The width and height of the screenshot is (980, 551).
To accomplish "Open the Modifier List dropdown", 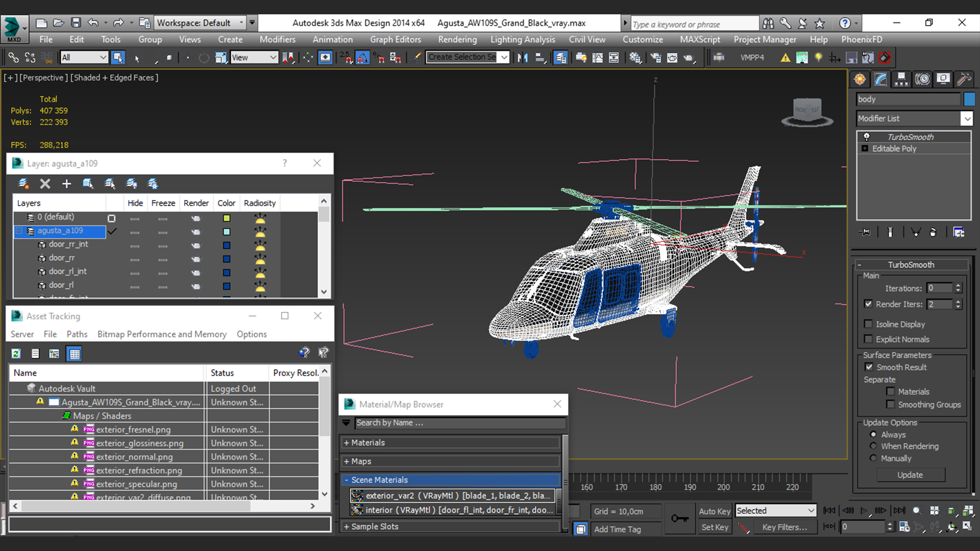I will (x=967, y=118).
